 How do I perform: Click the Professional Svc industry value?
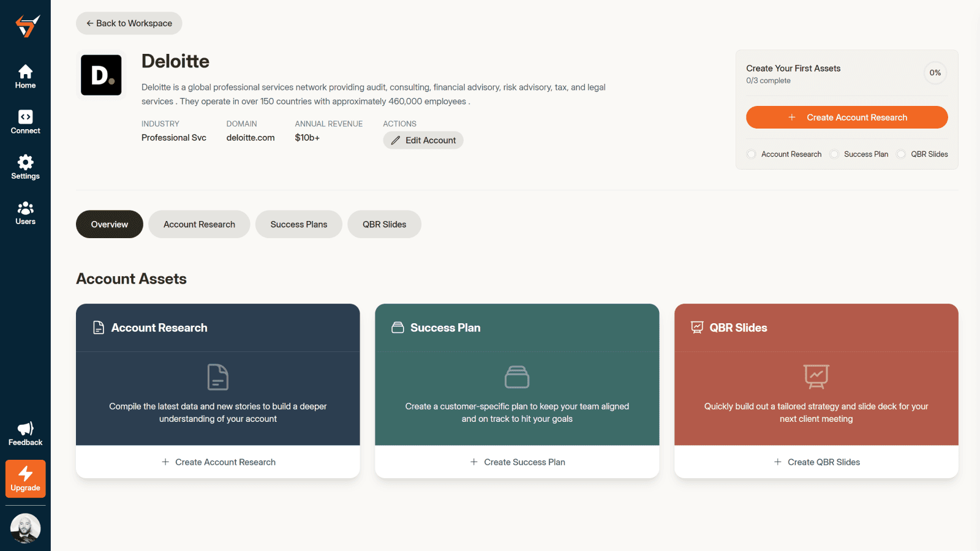[174, 138]
